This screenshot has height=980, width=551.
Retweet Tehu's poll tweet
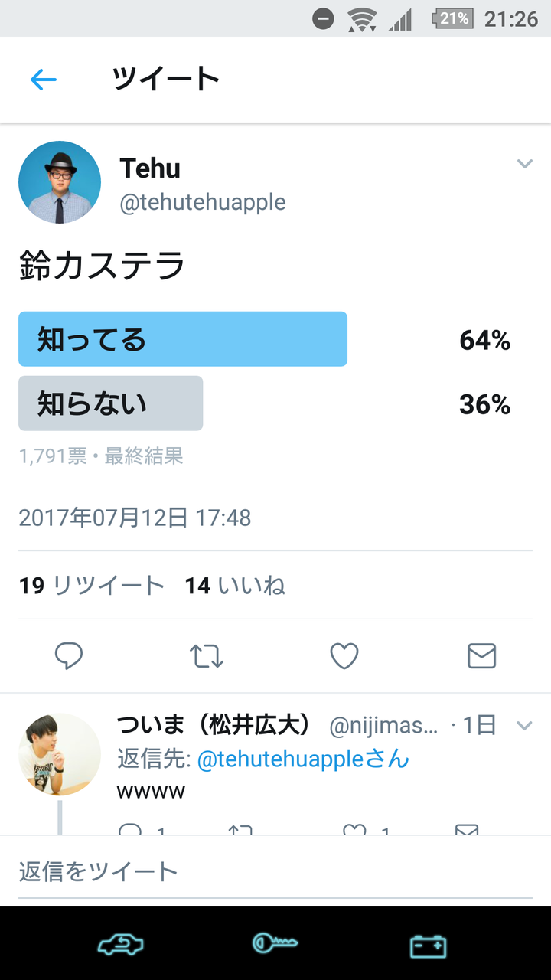(207, 655)
